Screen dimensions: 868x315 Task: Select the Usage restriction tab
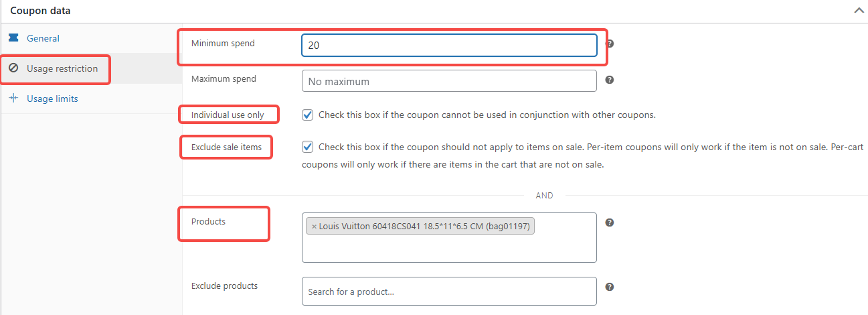62,68
